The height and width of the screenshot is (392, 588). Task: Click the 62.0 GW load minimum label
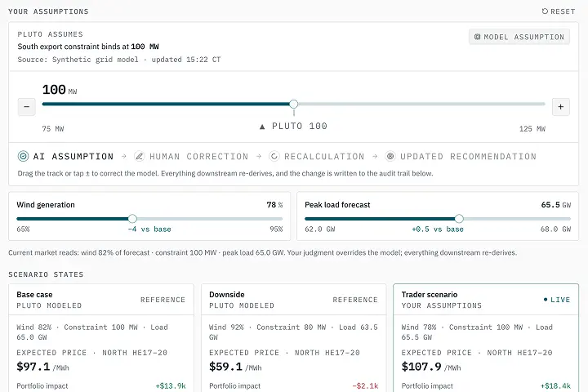click(x=320, y=229)
